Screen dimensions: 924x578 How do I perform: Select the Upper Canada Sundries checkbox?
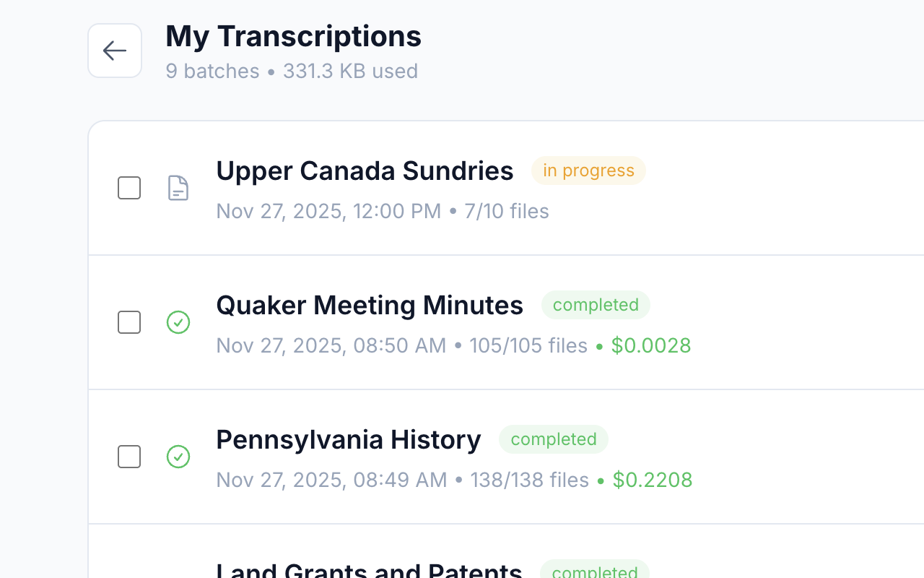(x=129, y=188)
